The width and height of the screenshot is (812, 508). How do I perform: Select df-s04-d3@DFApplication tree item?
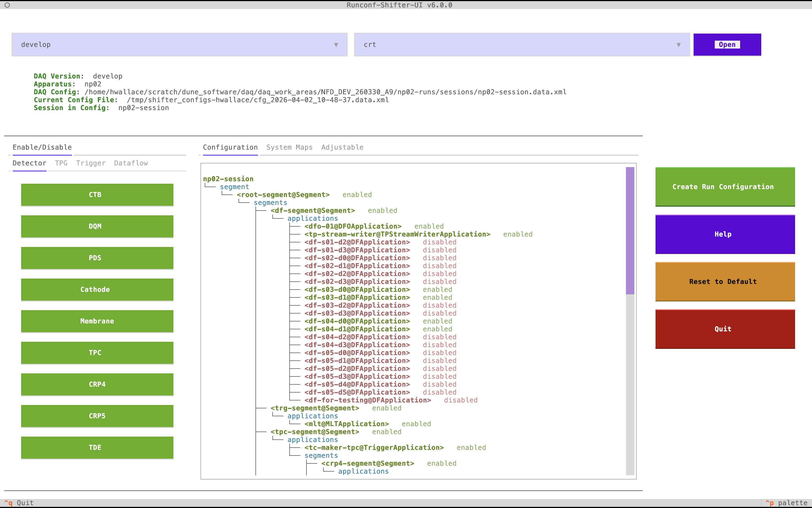pyautogui.click(x=357, y=345)
